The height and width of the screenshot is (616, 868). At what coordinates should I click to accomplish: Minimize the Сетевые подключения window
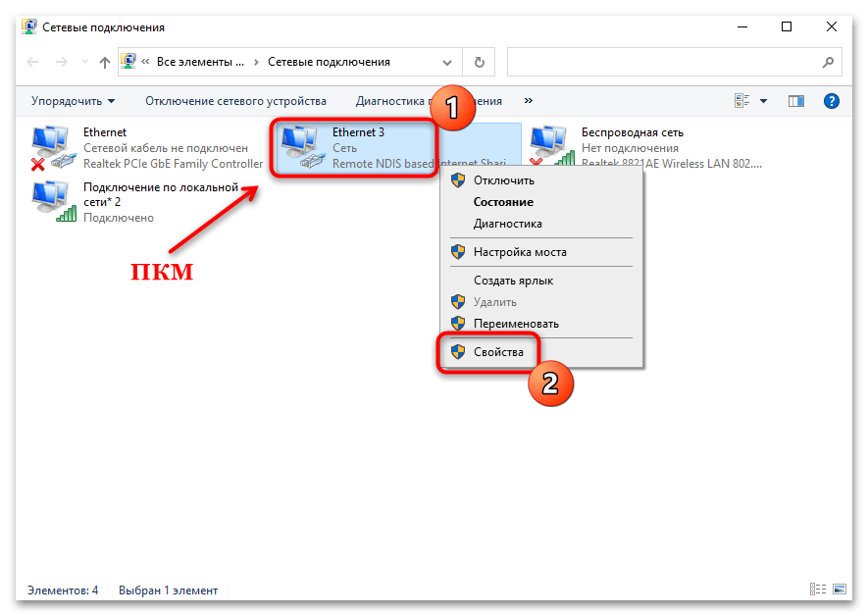coord(742,26)
